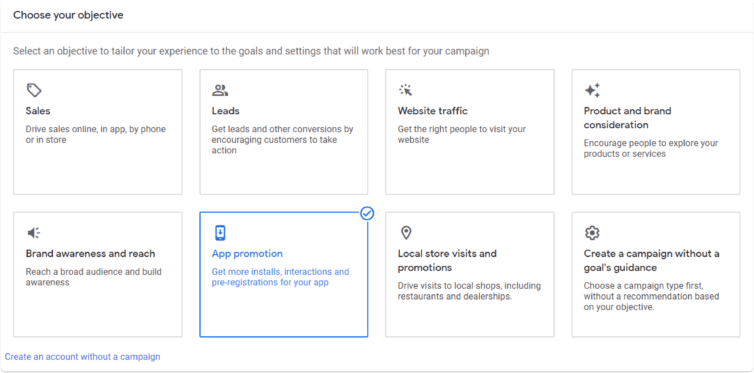This screenshot has height=373, width=754.
Task: Choose Create a campaign without a goal's guidance
Action: coord(652,261)
